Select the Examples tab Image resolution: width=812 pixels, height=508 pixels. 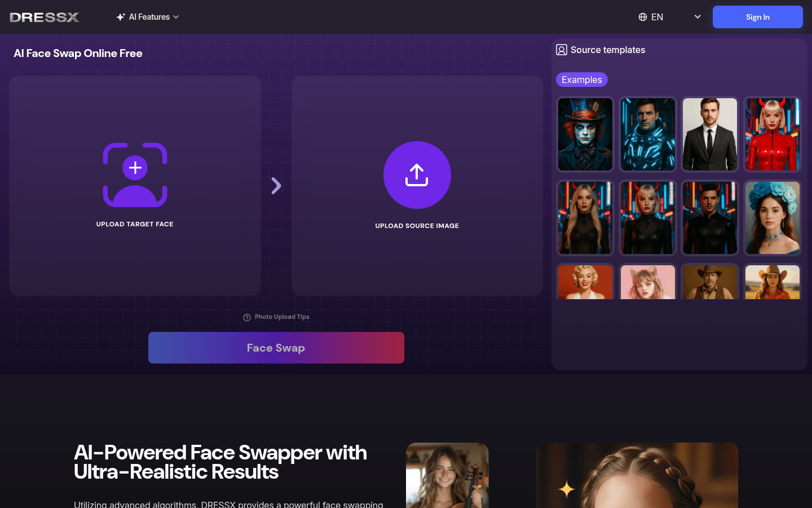click(582, 80)
